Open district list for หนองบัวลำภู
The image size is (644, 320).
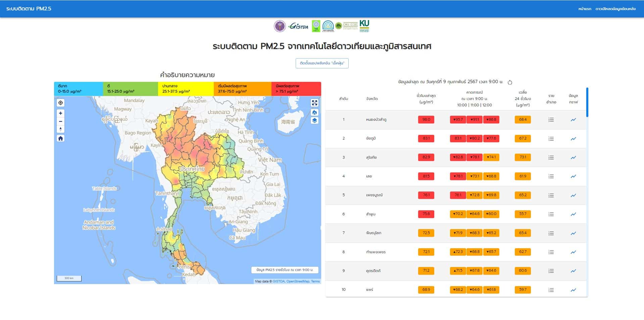551,120
